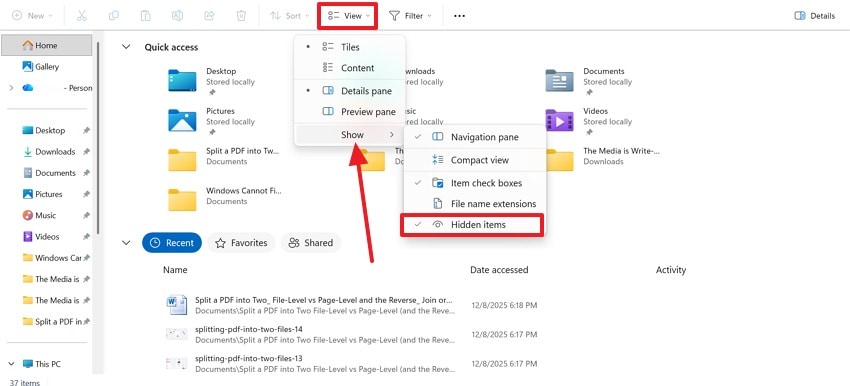Click the Paste clipboard icon

(x=145, y=16)
